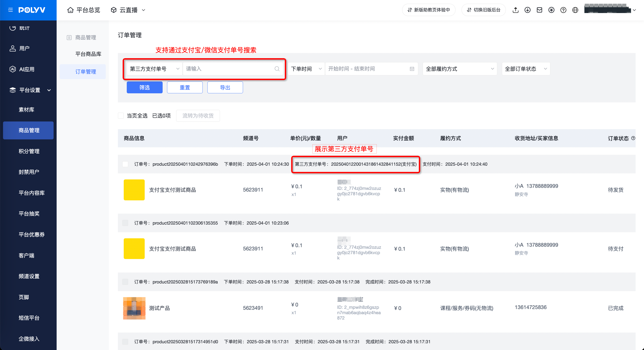This screenshot has width=644, height=350.
Task: Expand the 云直播 product dropdown
Action: (144, 10)
